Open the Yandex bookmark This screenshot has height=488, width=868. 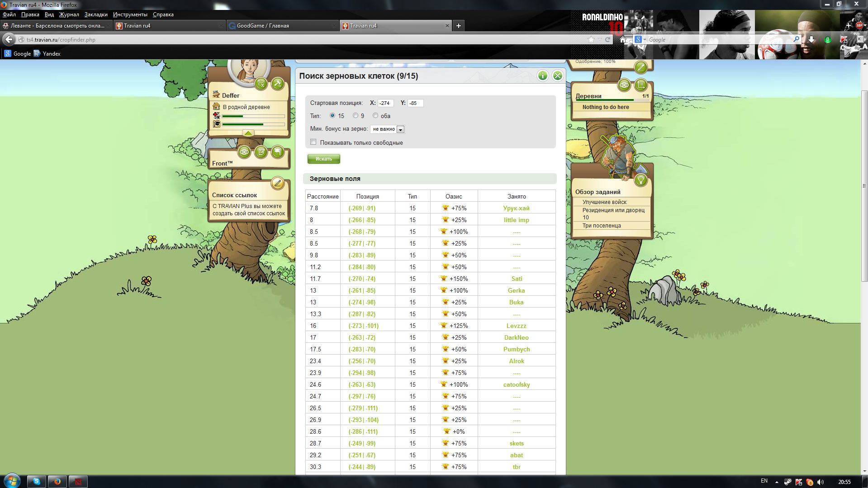pyautogui.click(x=47, y=53)
